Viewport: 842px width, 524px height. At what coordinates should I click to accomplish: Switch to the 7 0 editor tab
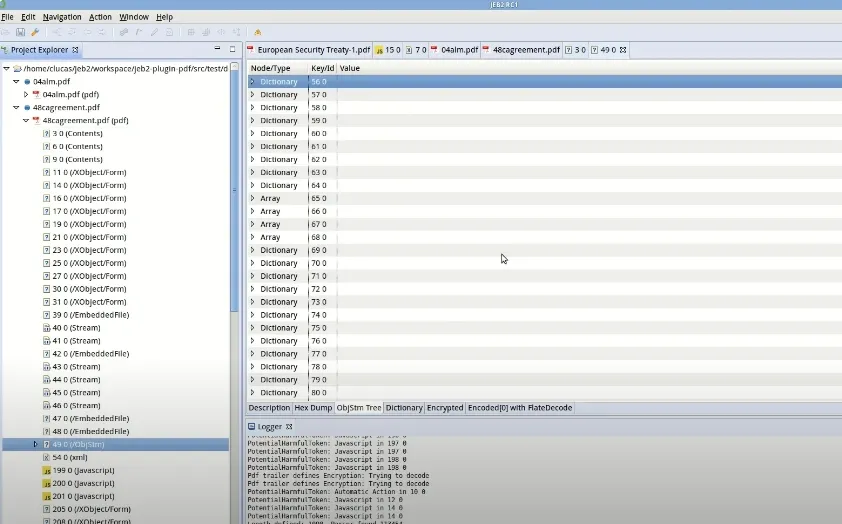(416, 50)
